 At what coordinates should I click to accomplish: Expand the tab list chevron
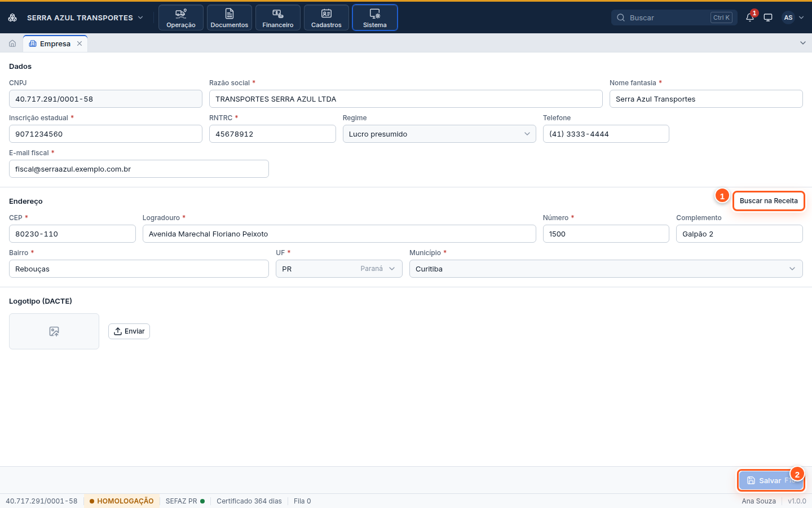(x=803, y=43)
